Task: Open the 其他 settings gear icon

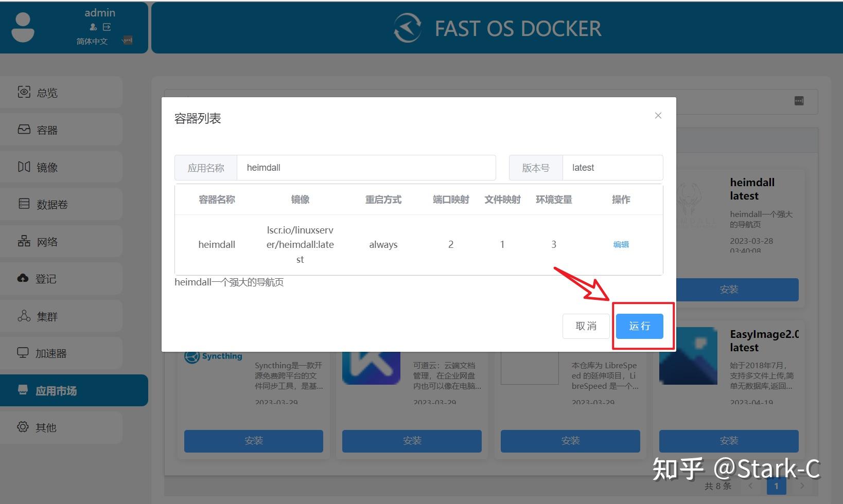Action: (24, 427)
